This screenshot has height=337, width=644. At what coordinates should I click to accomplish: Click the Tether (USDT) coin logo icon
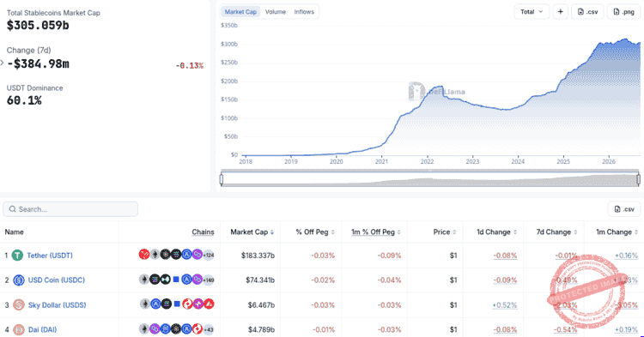(17, 256)
